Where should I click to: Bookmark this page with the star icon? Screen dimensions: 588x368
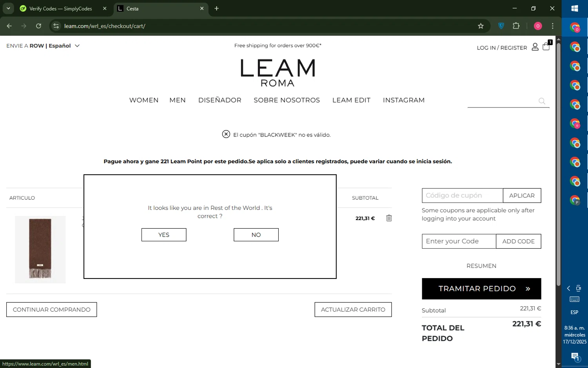point(481,26)
